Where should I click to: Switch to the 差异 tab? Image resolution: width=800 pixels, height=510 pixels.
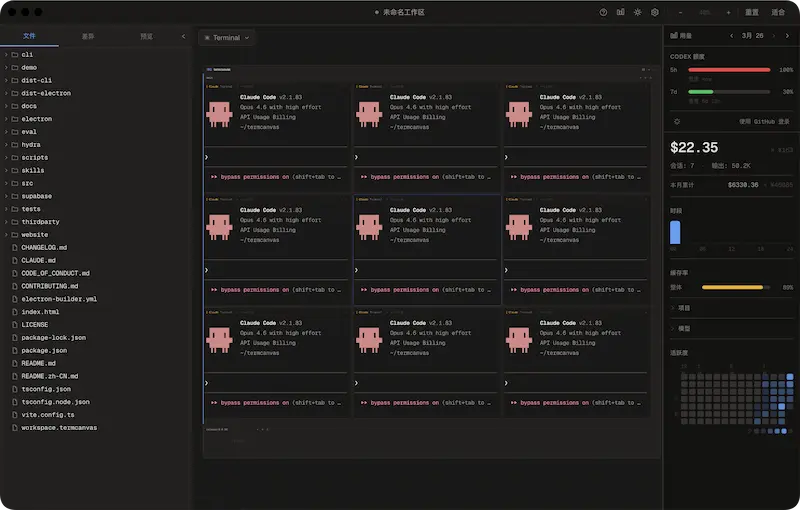tap(88, 36)
